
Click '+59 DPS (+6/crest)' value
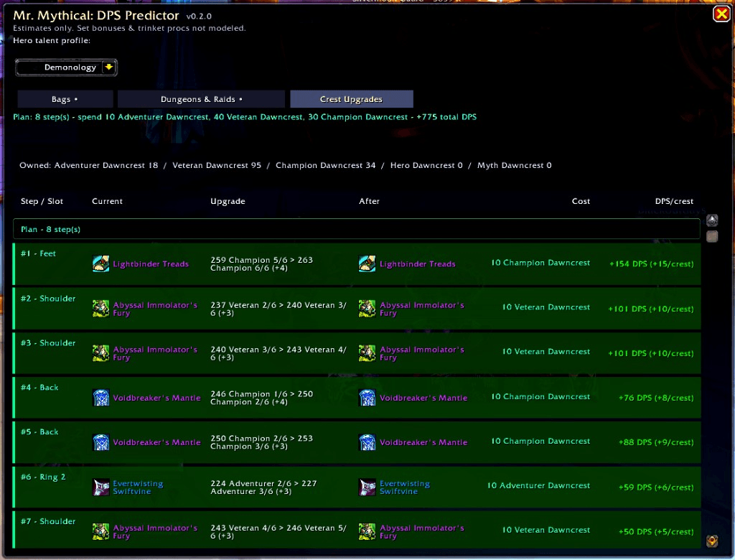point(656,487)
